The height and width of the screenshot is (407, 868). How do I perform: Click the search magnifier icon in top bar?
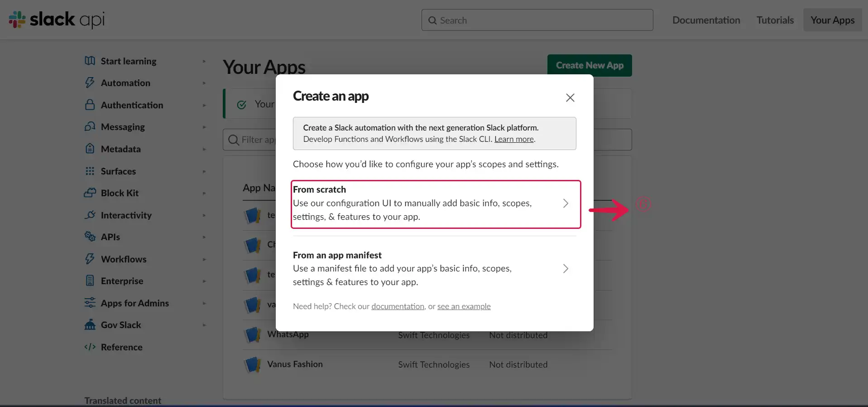(x=432, y=20)
